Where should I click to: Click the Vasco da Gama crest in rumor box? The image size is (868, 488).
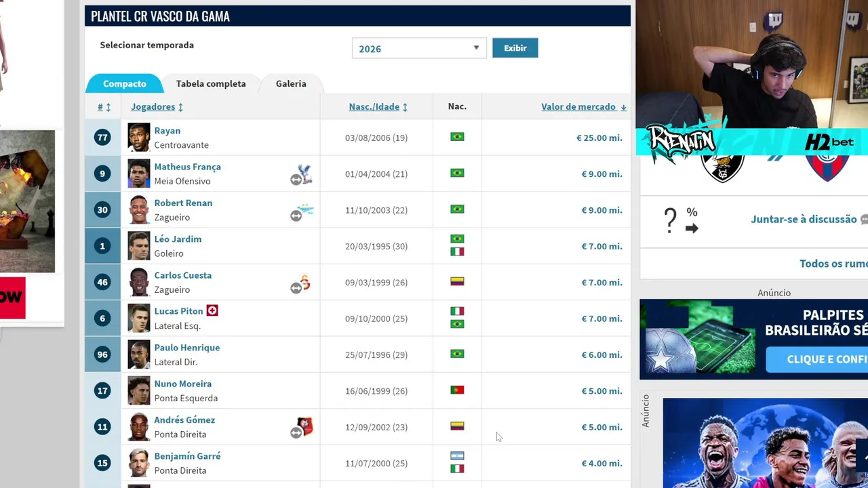(722, 168)
